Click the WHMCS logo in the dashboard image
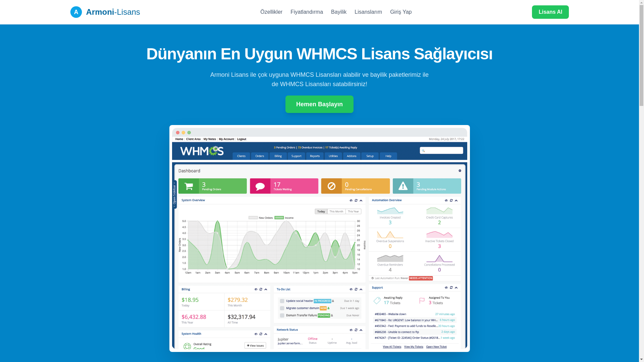Viewport: 644px width, 362px height. [x=202, y=151]
